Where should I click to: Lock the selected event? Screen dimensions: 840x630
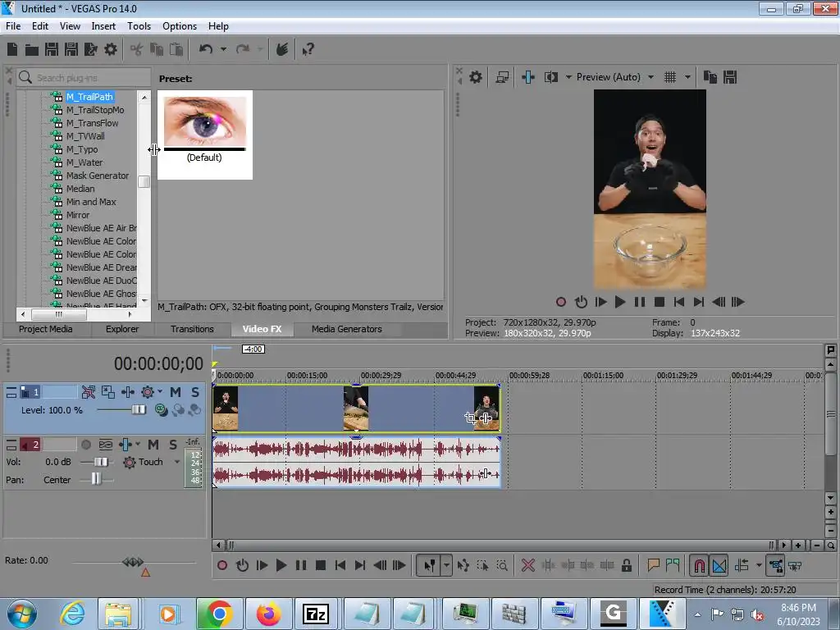[626, 565]
